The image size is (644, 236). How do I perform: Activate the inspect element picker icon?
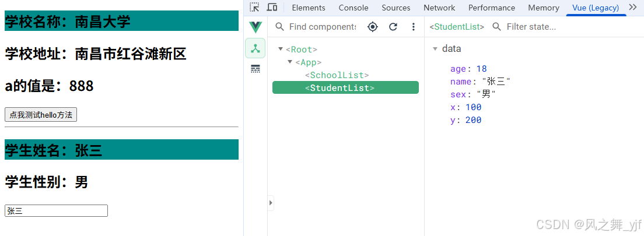(x=255, y=8)
